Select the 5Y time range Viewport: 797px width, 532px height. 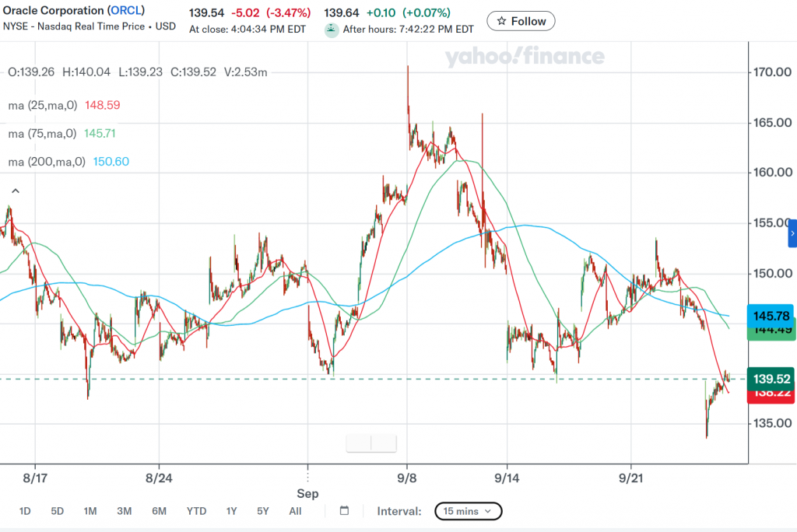263,511
